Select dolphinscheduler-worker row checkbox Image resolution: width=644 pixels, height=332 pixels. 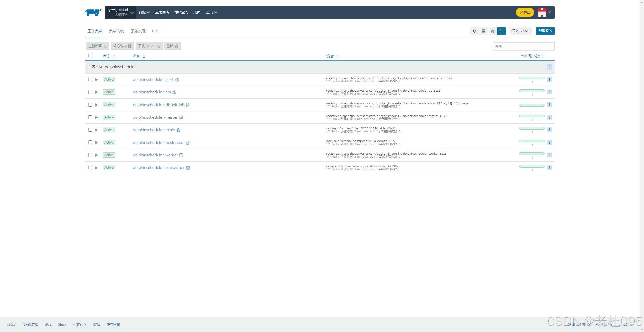[90, 155]
